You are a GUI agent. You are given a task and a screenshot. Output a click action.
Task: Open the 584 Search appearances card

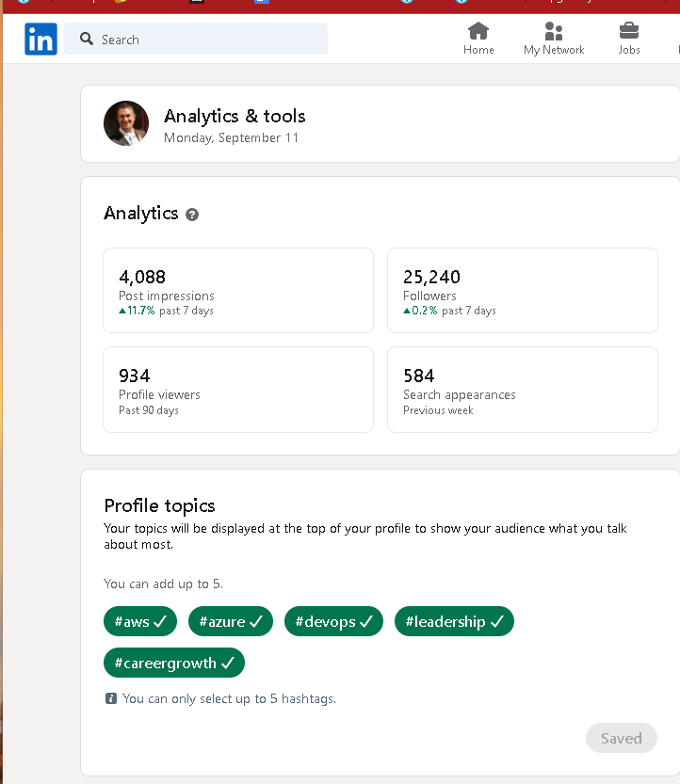click(x=523, y=390)
